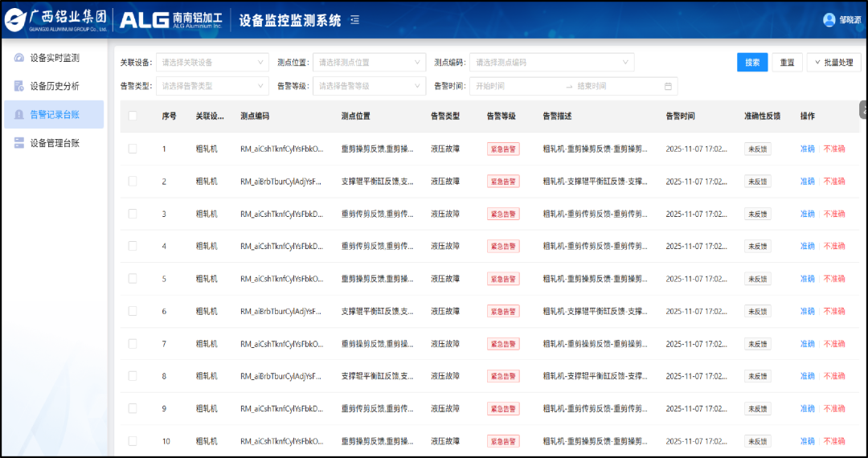
Task: Click the 开始时间 date input
Action: [514, 86]
